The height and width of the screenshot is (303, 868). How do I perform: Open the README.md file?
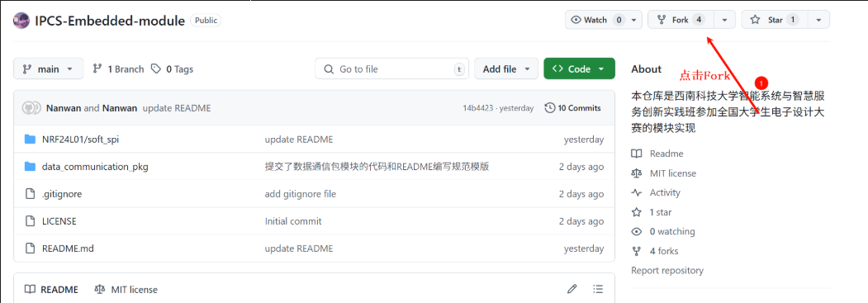point(68,249)
